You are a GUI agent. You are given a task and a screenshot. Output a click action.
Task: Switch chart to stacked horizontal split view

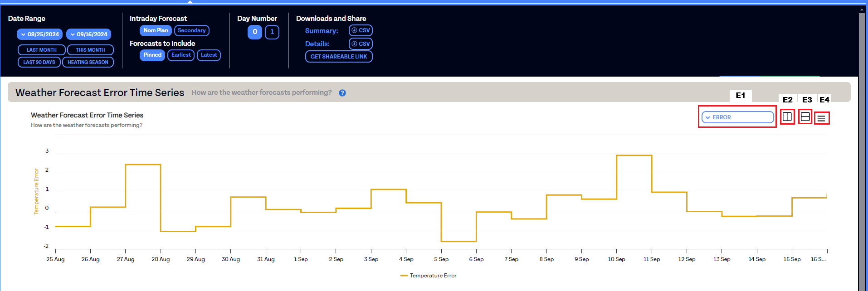(805, 117)
